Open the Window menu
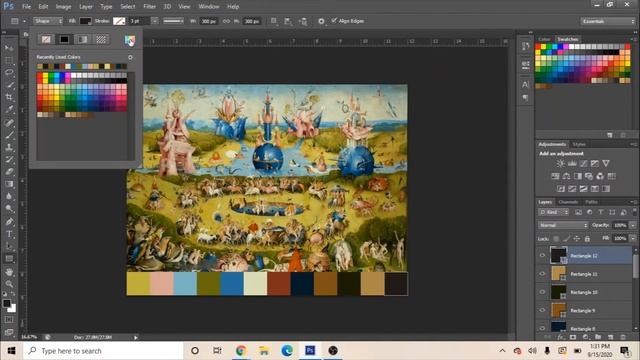The height and width of the screenshot is (360, 640). pyautogui.click(x=209, y=7)
